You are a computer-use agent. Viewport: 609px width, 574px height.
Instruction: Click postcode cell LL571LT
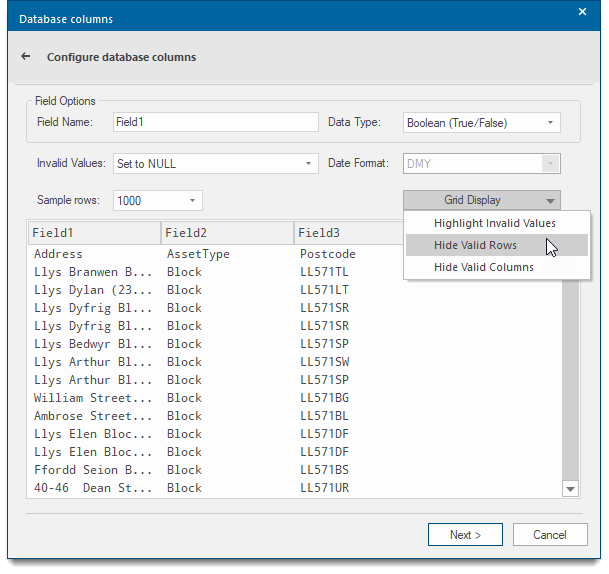tap(324, 290)
